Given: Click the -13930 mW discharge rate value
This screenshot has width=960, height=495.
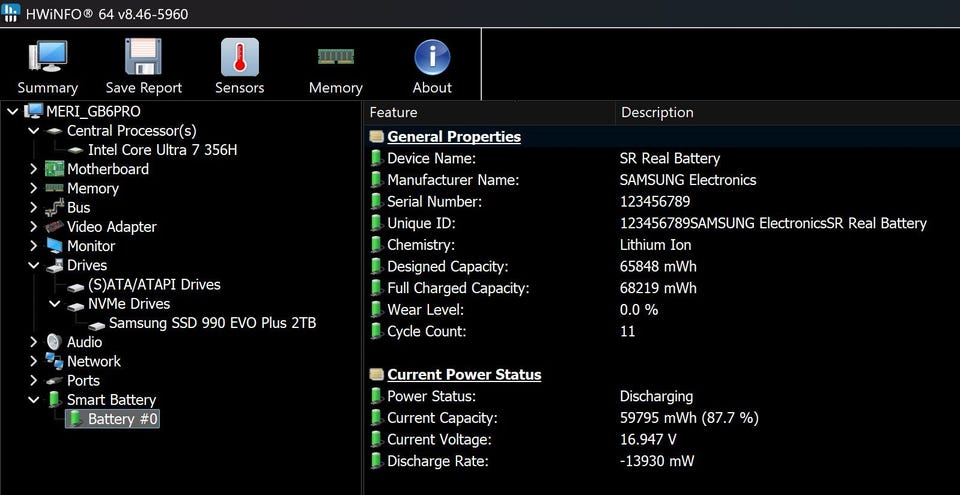Looking at the screenshot, I should (x=657, y=461).
